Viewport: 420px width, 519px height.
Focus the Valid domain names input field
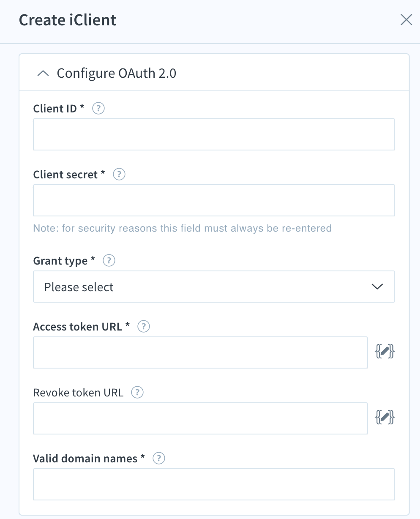point(214,484)
